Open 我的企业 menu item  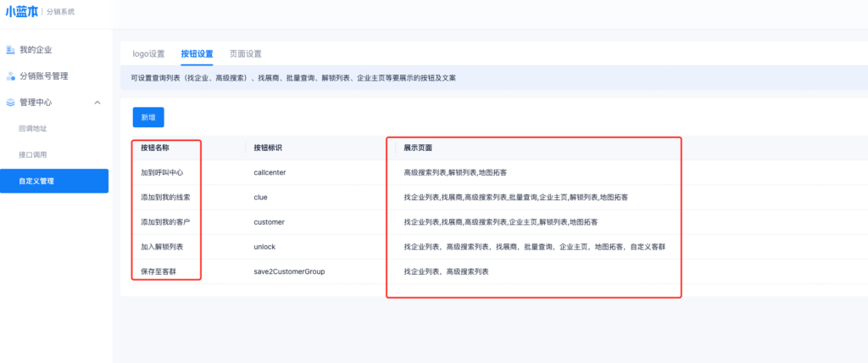click(x=36, y=50)
